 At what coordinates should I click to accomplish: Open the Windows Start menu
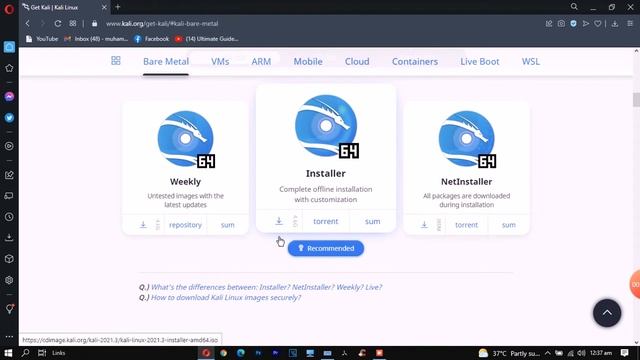pyautogui.click(x=8, y=353)
